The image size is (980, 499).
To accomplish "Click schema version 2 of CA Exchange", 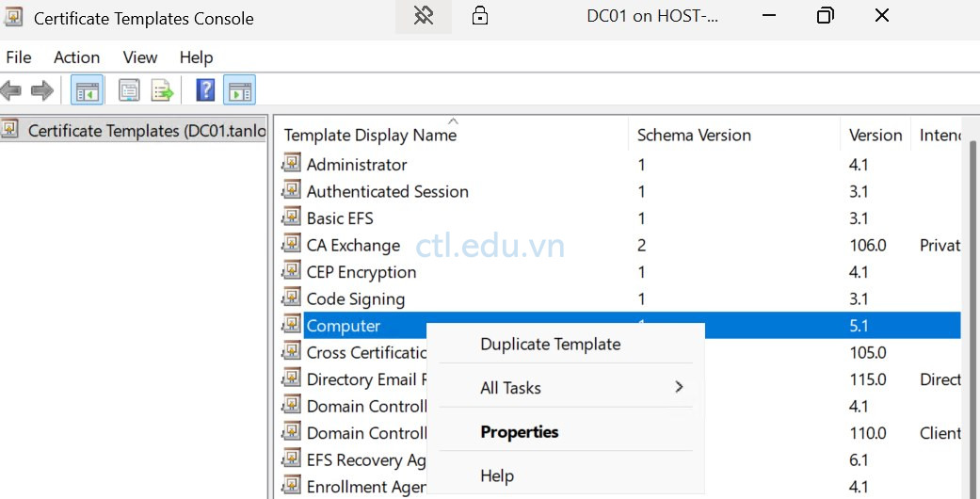I will tap(641, 246).
